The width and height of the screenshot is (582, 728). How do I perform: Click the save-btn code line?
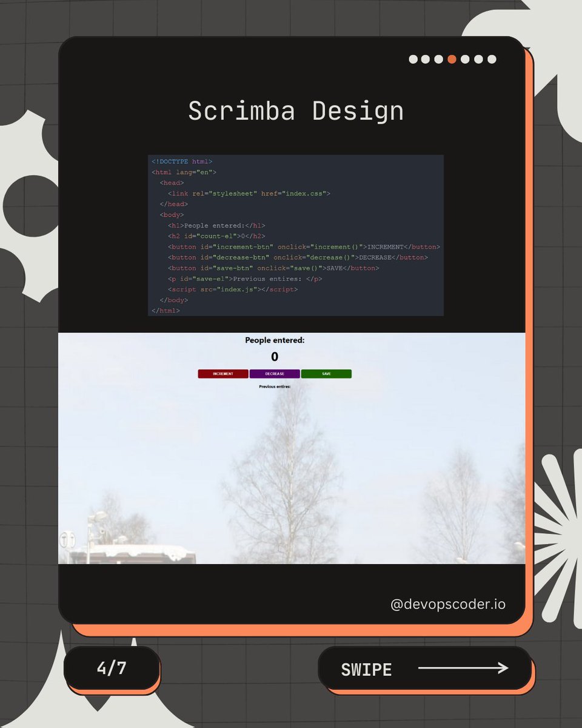(x=273, y=268)
